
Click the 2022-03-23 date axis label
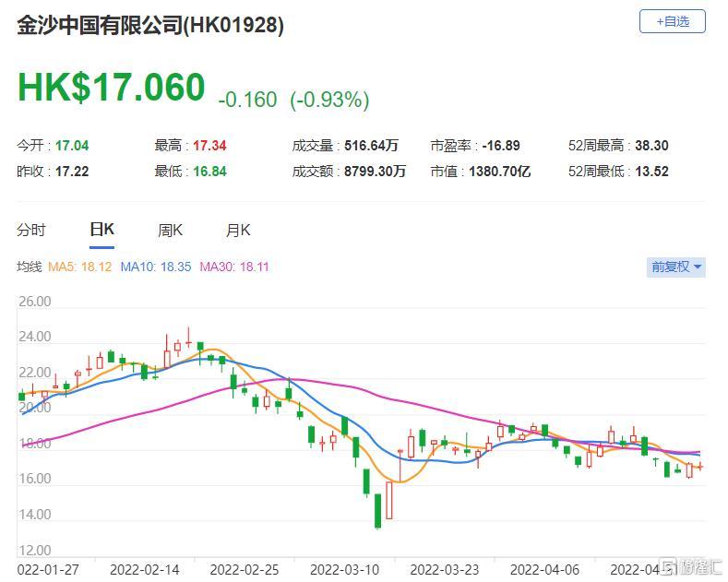(445, 569)
